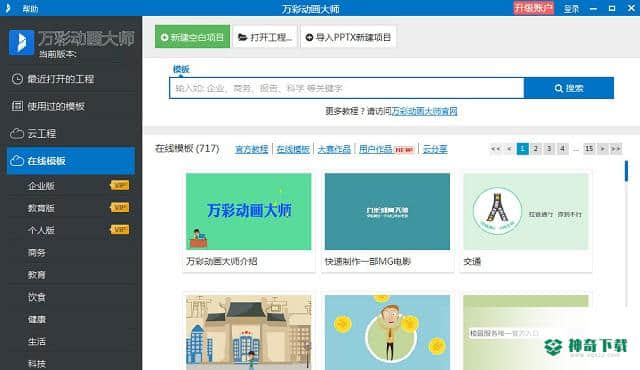Open the city buildings template thumbnail
Image resolution: width=640 pixels, height=370 pixels.
249,332
